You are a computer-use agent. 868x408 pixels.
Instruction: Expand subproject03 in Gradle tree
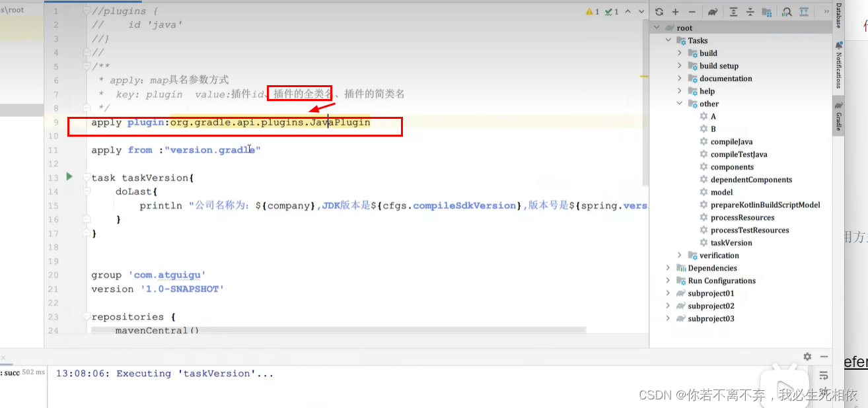pos(669,318)
